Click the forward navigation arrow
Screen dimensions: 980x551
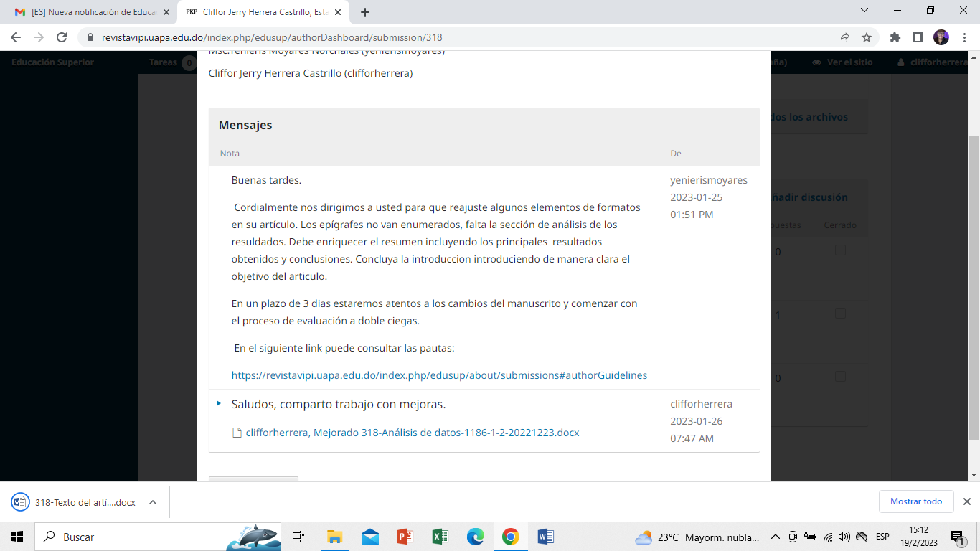click(x=39, y=37)
